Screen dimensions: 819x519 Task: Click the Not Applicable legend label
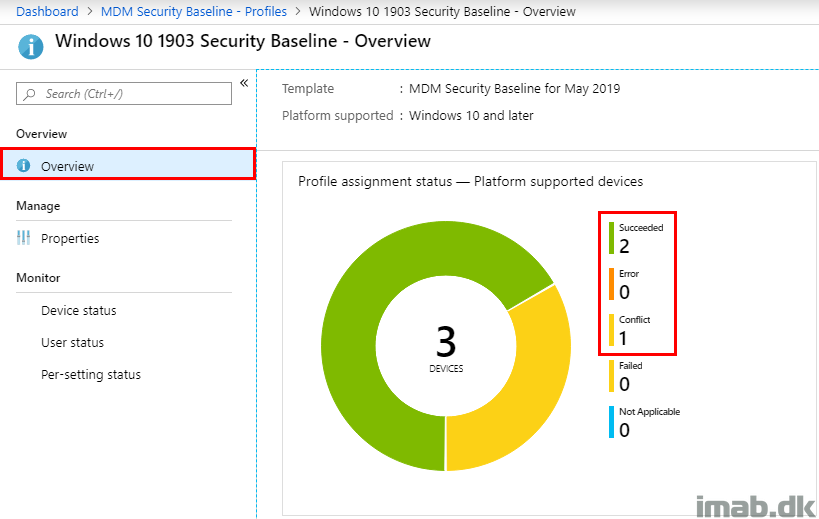coord(649,411)
